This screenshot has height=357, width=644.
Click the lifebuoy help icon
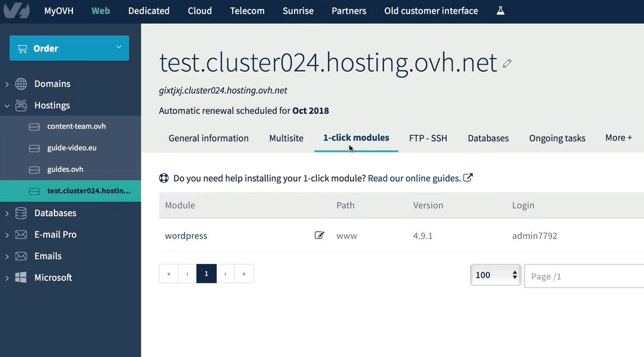[x=164, y=178]
